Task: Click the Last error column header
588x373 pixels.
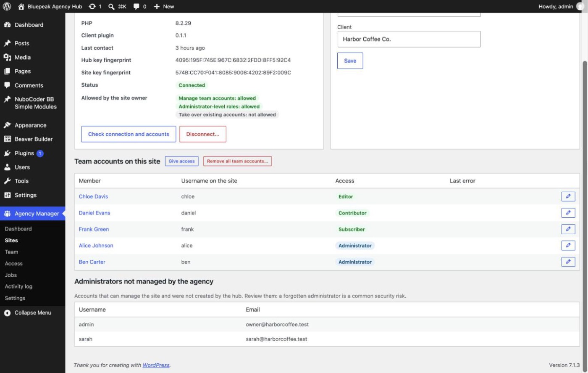Action: [462, 181]
